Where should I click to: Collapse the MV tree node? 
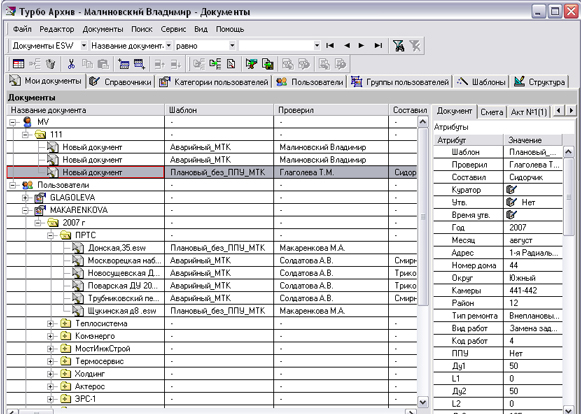(x=12, y=122)
